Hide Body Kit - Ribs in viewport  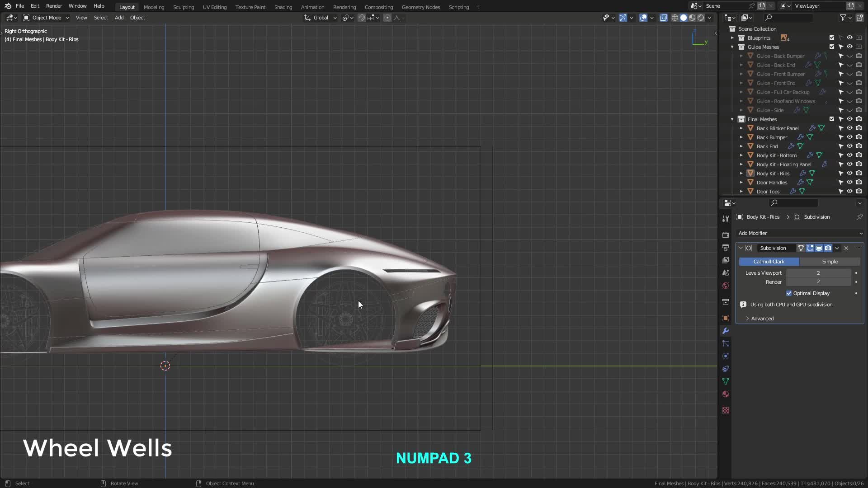(x=849, y=174)
